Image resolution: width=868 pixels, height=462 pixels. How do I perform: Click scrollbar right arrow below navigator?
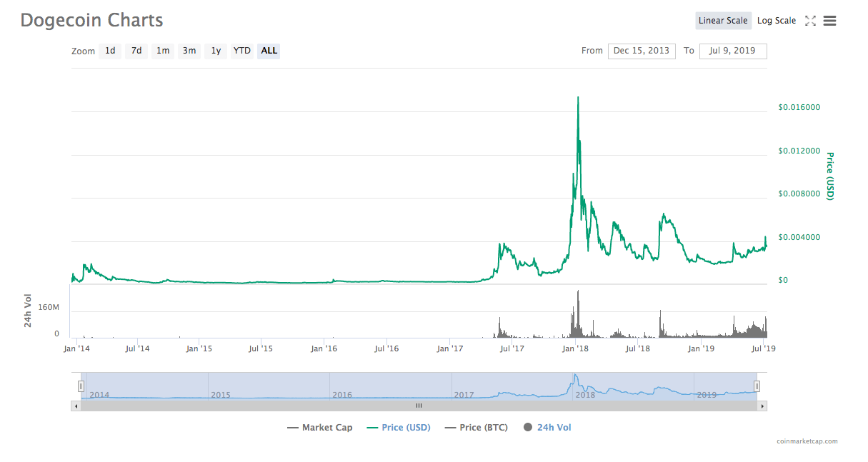762,406
